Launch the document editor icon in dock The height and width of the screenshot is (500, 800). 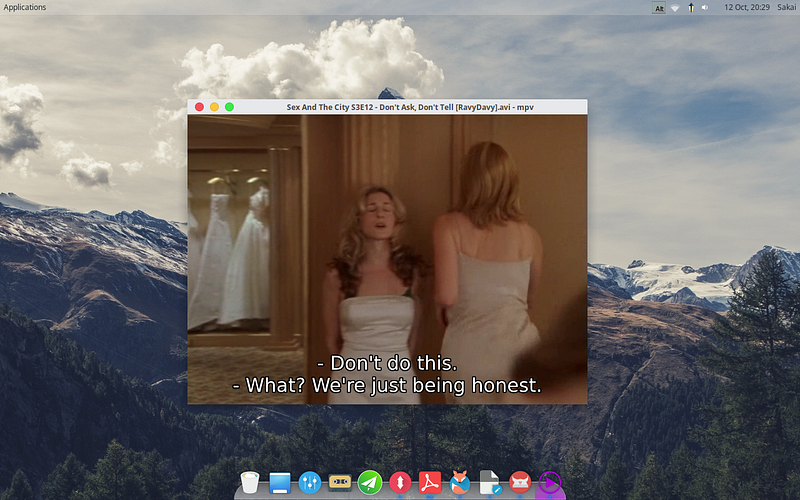click(490, 482)
